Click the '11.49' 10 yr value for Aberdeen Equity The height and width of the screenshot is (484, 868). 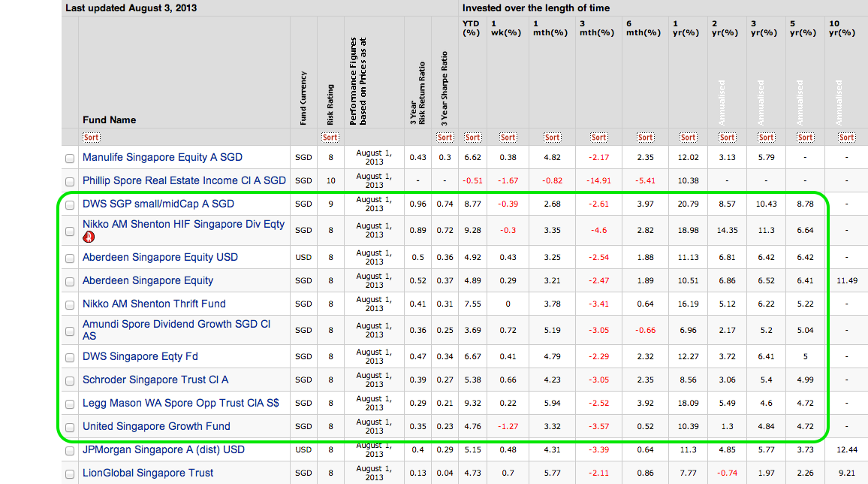coord(846,281)
